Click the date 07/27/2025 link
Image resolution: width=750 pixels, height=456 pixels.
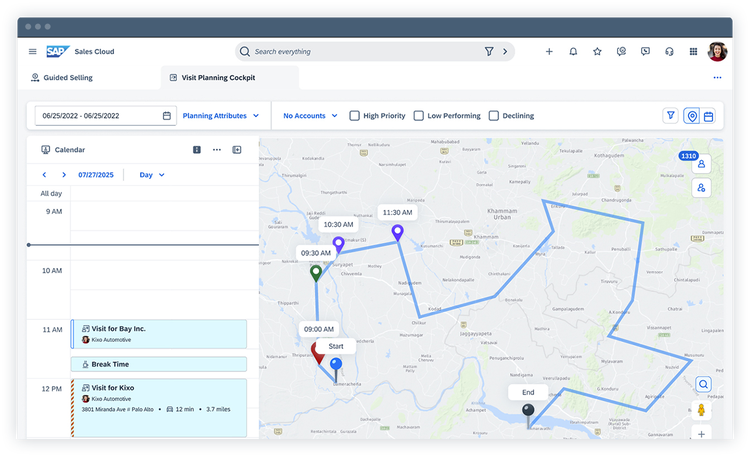96,175
